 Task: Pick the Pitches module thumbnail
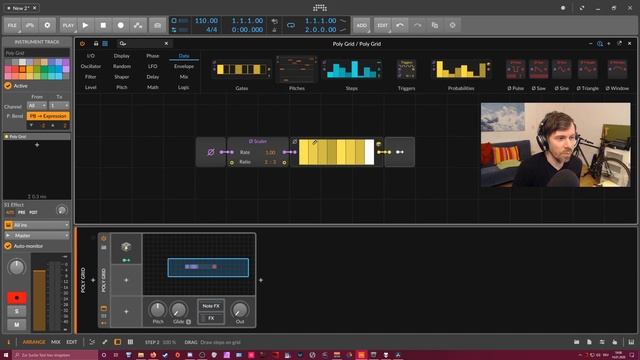click(297, 69)
